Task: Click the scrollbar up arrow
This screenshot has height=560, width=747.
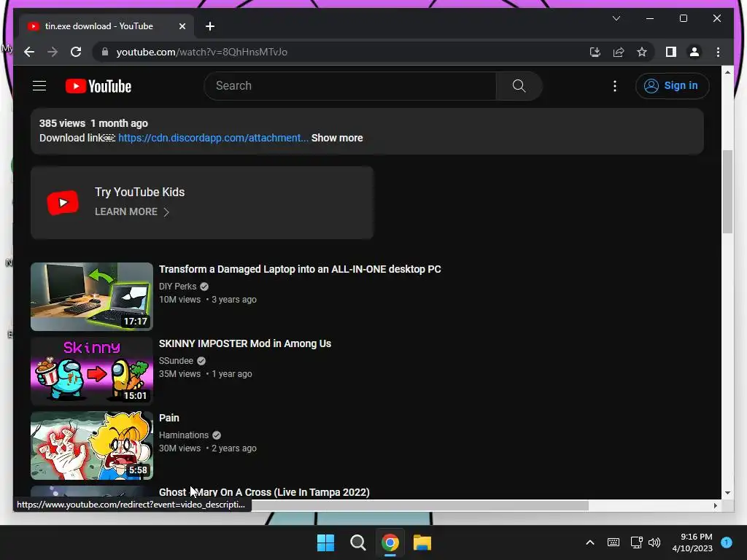Action: coord(727,72)
